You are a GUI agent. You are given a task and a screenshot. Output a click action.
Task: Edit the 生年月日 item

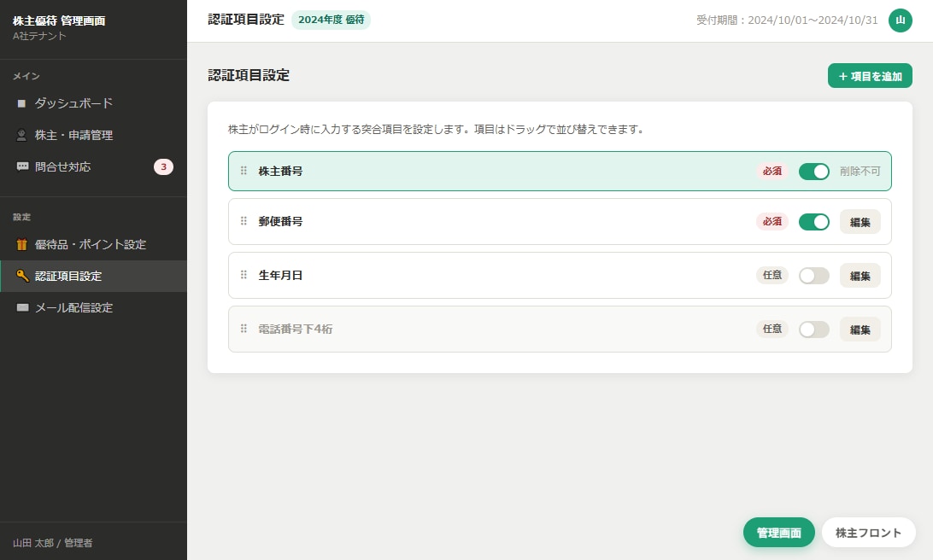(x=860, y=275)
